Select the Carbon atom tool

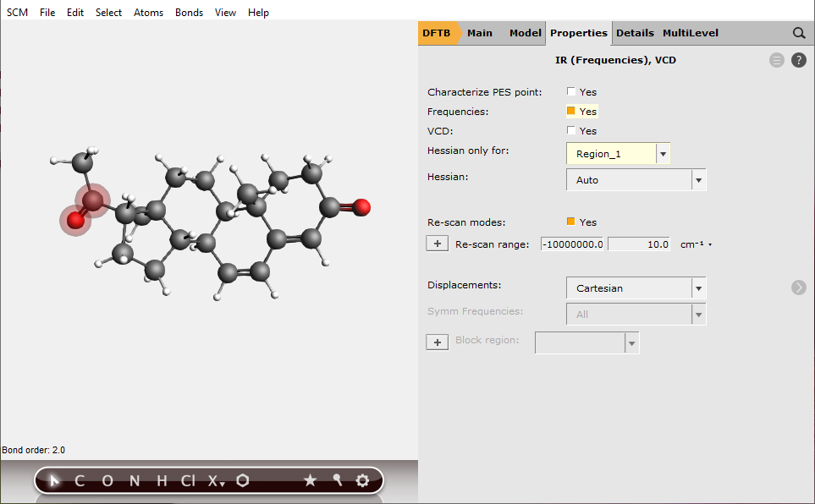[79, 480]
